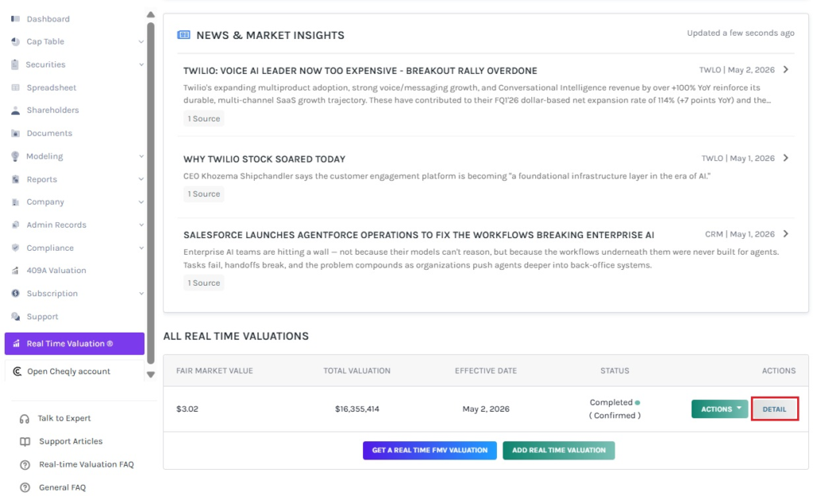Screen dimensions: 813x504
Task: Open the Why Twilio Stock Soared Today headline
Action: (x=264, y=160)
